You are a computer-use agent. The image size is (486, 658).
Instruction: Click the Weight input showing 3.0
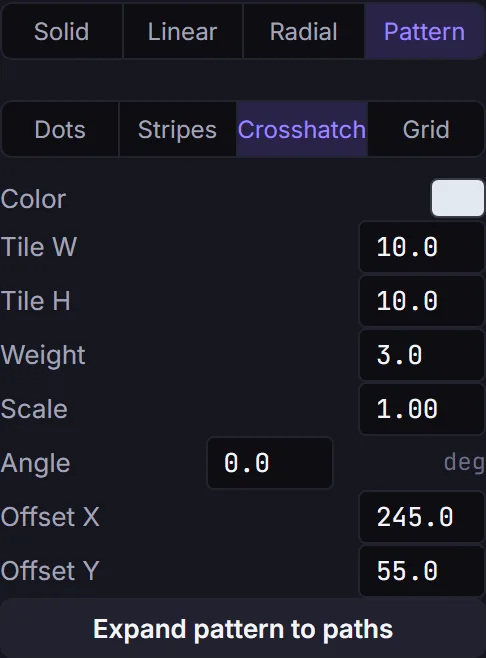[422, 355]
